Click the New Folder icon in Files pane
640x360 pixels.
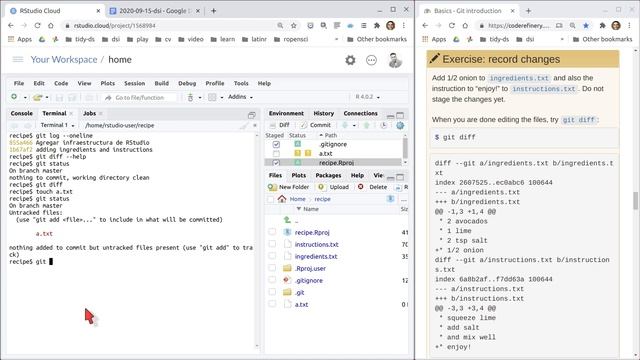click(x=272, y=187)
